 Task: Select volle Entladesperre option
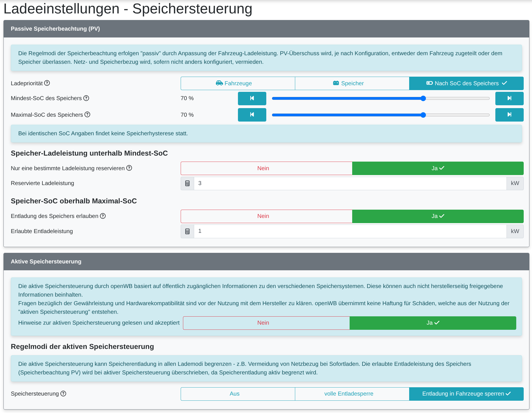pos(349,394)
